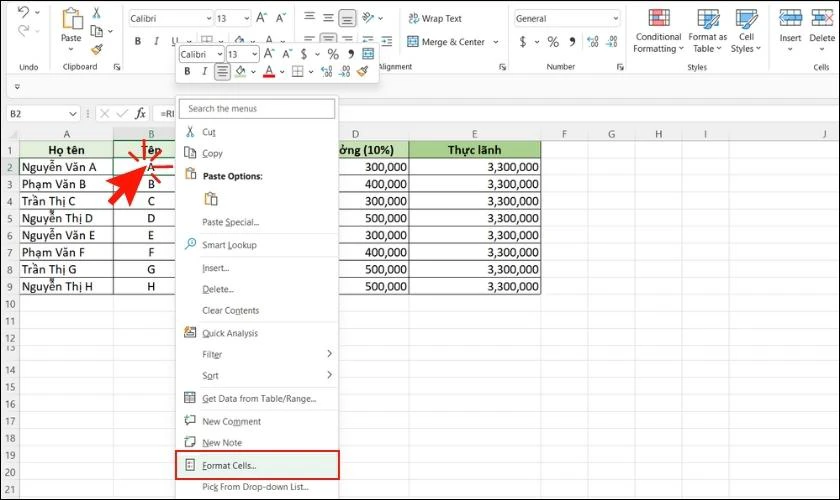Choose Clear Contents from the context menu
Image resolution: width=840 pixels, height=500 pixels.
pyautogui.click(x=258, y=310)
